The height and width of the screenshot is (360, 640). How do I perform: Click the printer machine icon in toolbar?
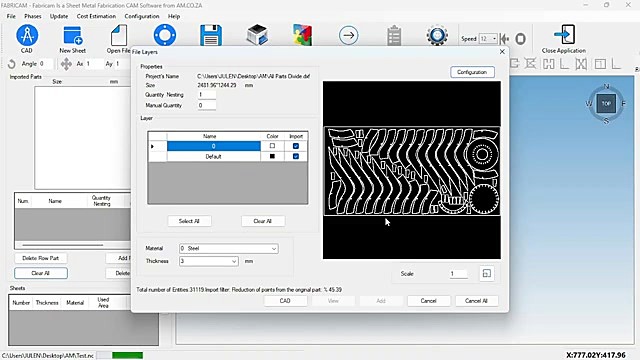[x=257, y=35]
